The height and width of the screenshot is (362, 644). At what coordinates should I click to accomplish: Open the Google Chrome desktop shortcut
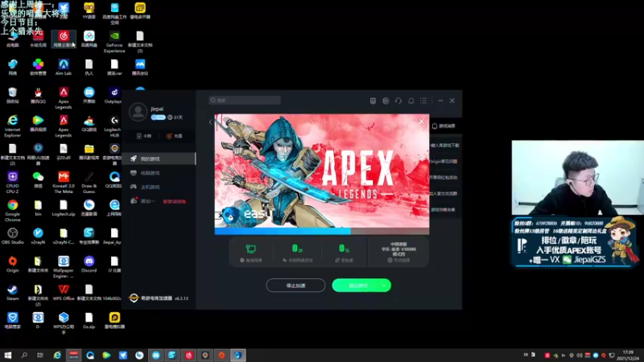[x=13, y=211]
